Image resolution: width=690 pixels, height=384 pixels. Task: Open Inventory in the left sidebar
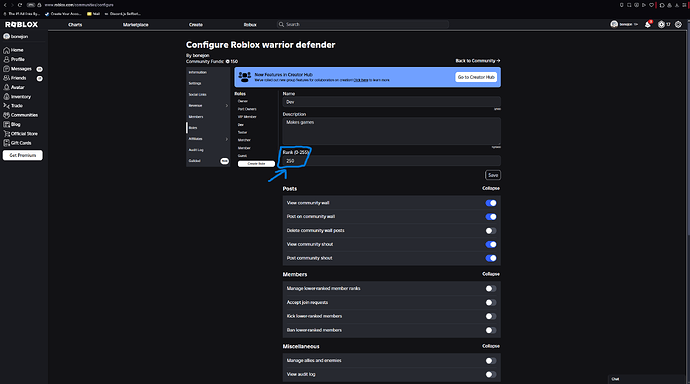point(17,97)
